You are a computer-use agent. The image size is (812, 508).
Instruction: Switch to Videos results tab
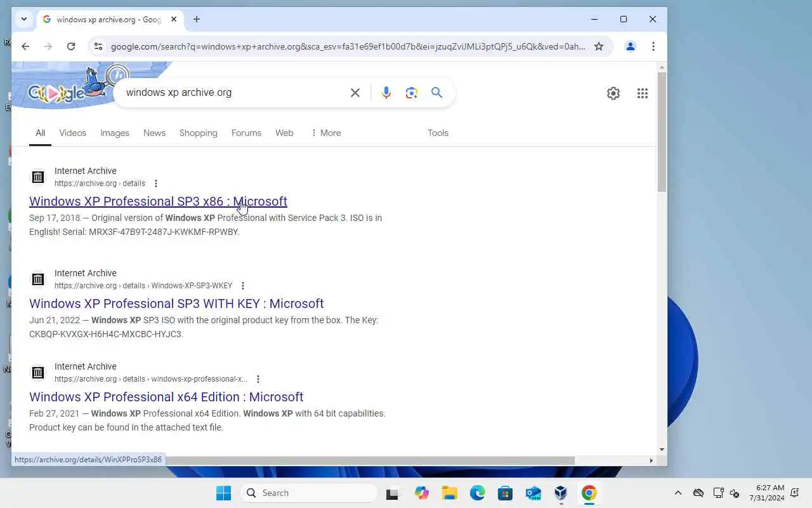(72, 133)
